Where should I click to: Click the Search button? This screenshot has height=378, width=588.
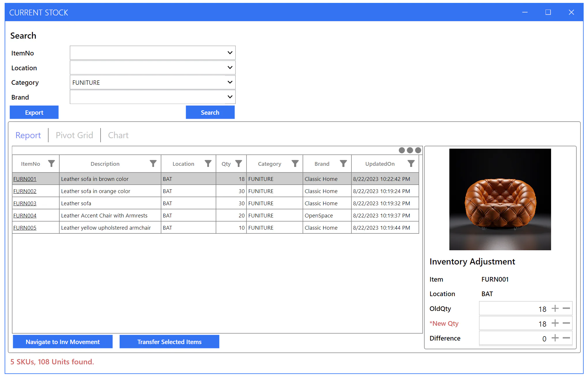click(x=210, y=112)
